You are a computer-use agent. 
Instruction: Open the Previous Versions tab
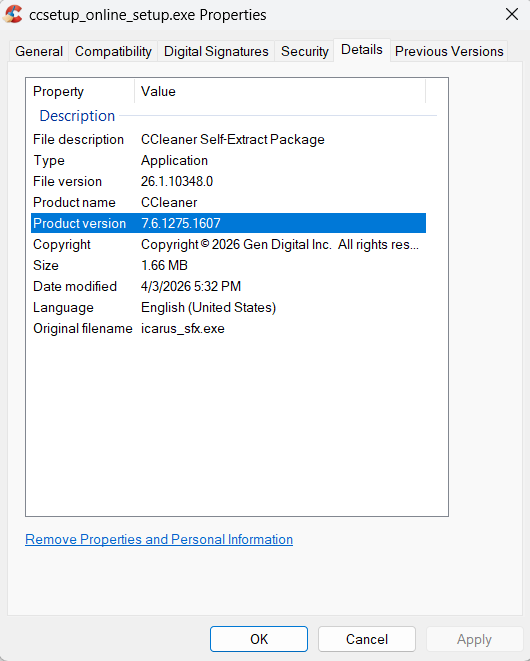449,51
